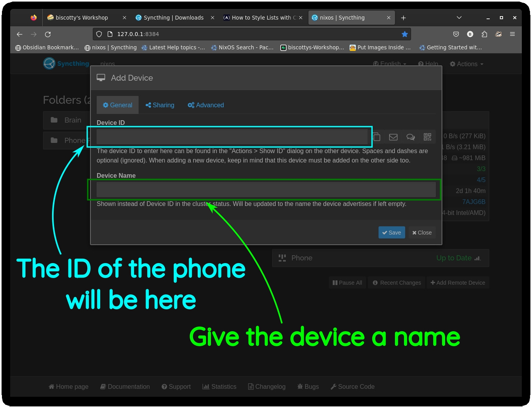Open NixOS Search - Pac... bookmark
Image resolution: width=532 pixels, height=408 pixels.
242,47
